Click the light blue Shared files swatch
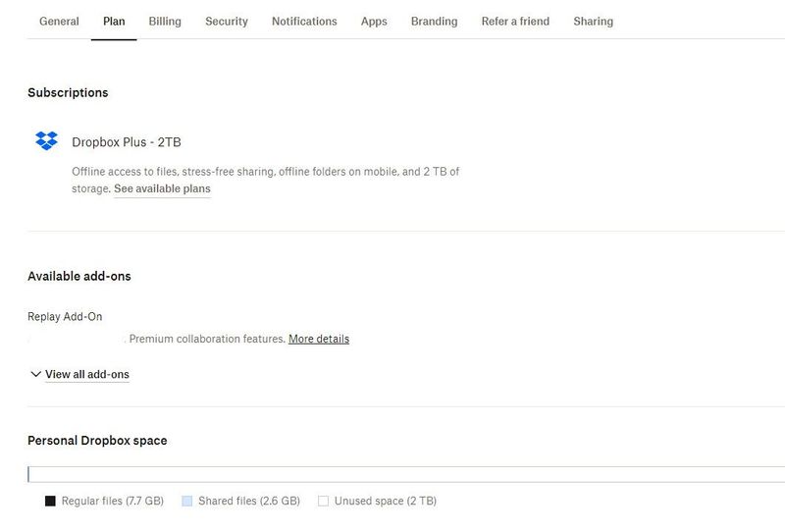The height and width of the screenshot is (532, 785). click(186, 501)
